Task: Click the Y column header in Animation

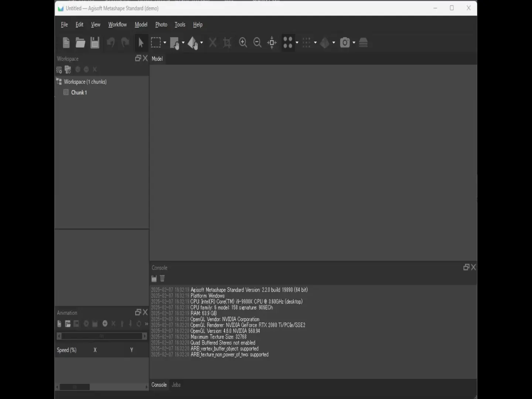Action: pyautogui.click(x=132, y=350)
